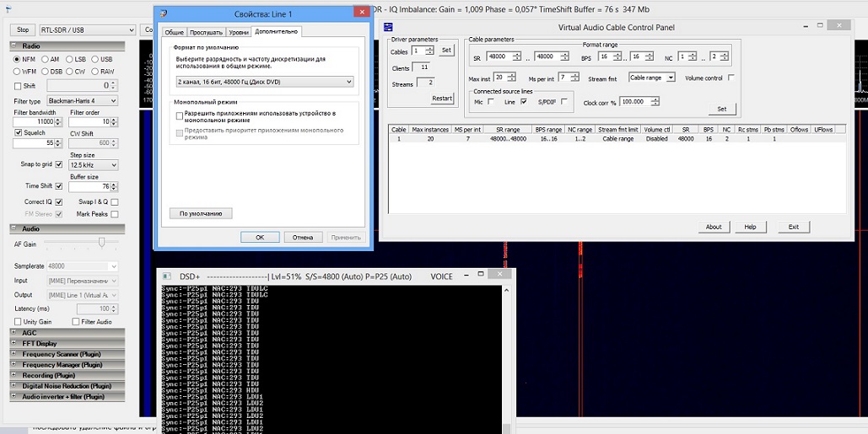
Task: Click the Set button next to Cables
Action: coord(445,51)
